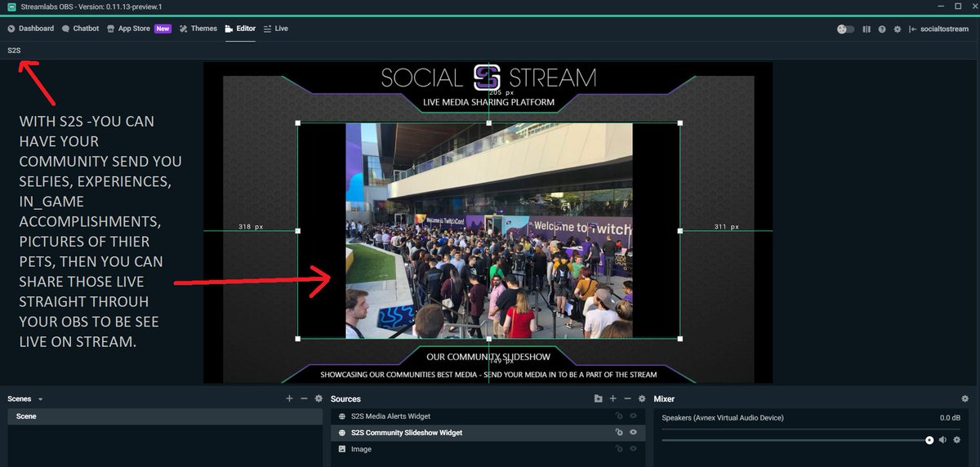980x467 pixels.
Task: Add a new scene
Action: coord(289,398)
